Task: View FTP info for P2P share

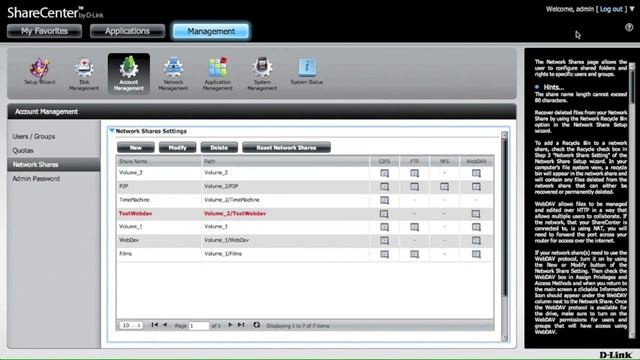Action: [x=414, y=187]
